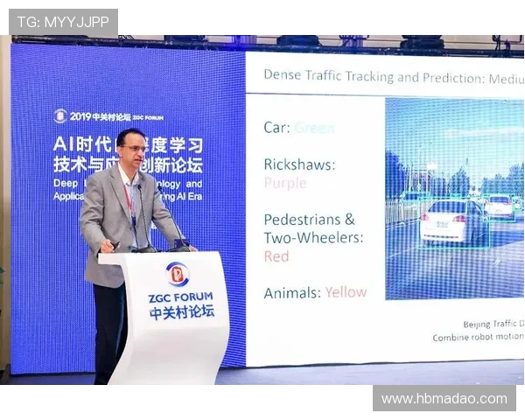
Task: Click the "ZGC FORUM" text on the podium
Action: (180, 297)
